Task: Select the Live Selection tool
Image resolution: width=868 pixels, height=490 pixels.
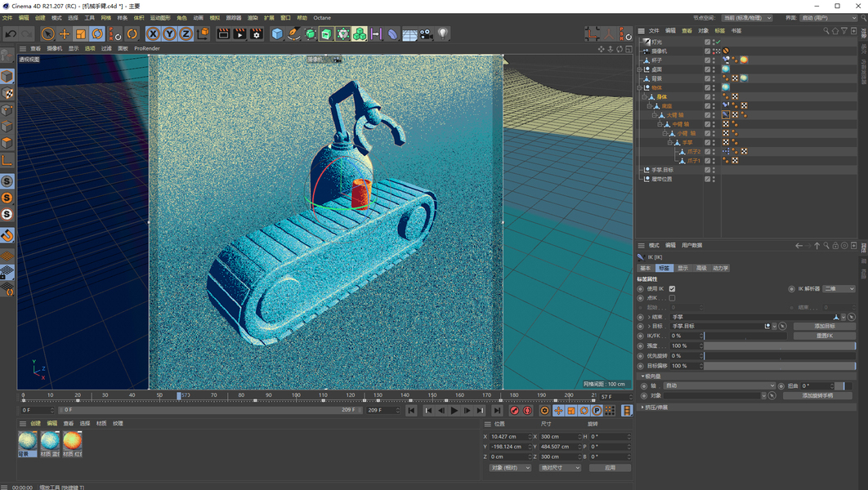Action: [x=48, y=33]
